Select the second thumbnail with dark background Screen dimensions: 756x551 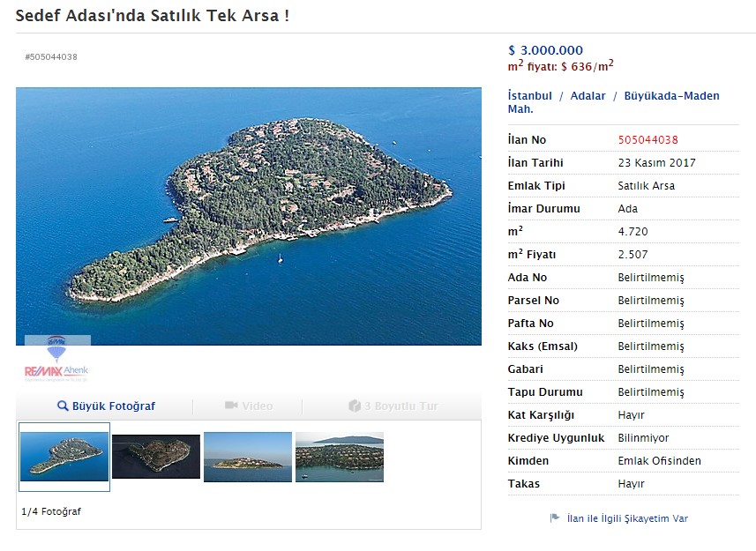156,457
